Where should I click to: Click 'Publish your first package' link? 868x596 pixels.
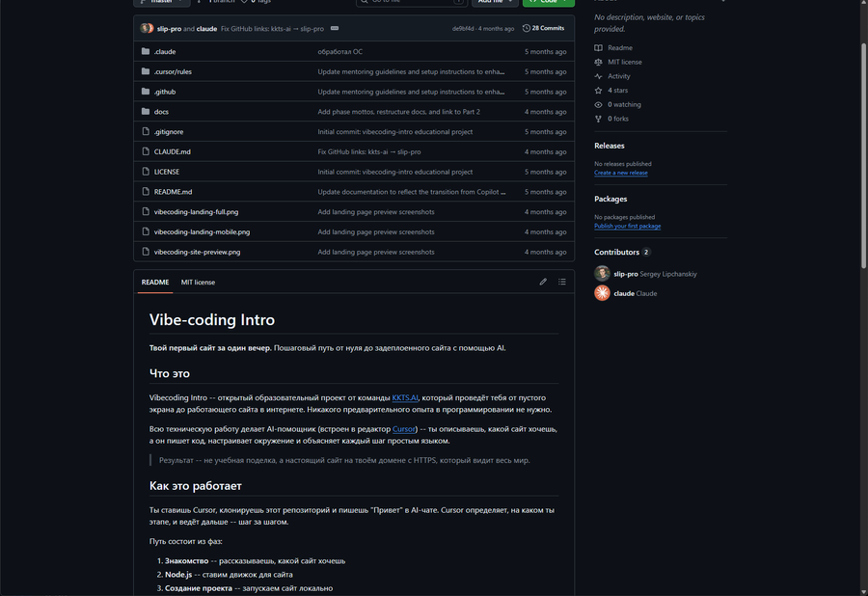pyautogui.click(x=627, y=226)
